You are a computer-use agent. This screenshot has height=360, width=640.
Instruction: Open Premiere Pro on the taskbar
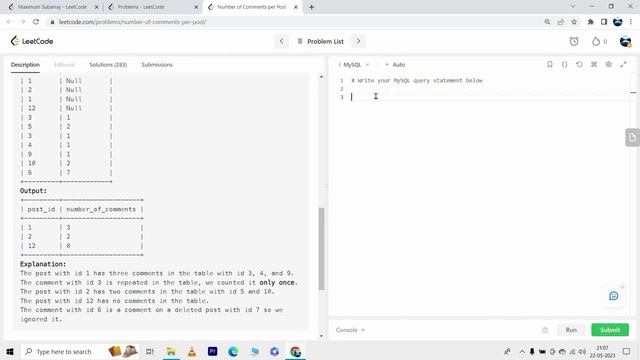pyautogui.click(x=213, y=351)
